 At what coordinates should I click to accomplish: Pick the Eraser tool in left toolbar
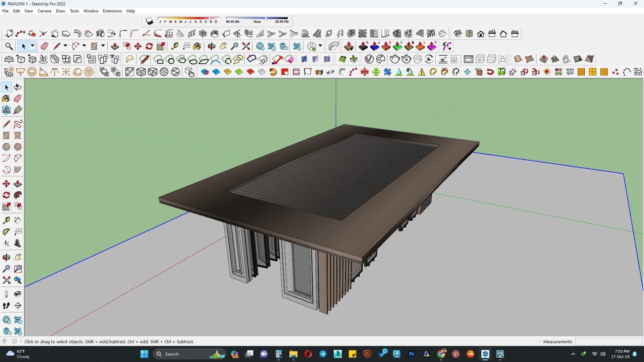point(18,99)
